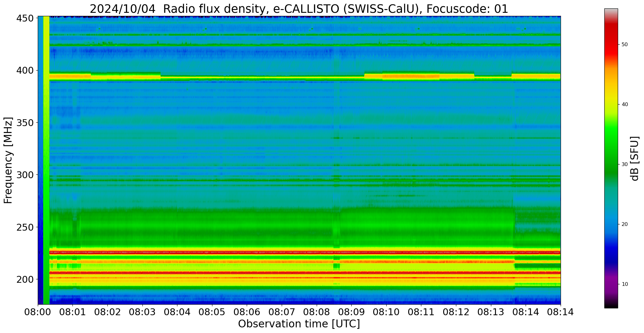The image size is (644, 333).
Task: Click the 08:06 time tick label
Action: pos(247,312)
